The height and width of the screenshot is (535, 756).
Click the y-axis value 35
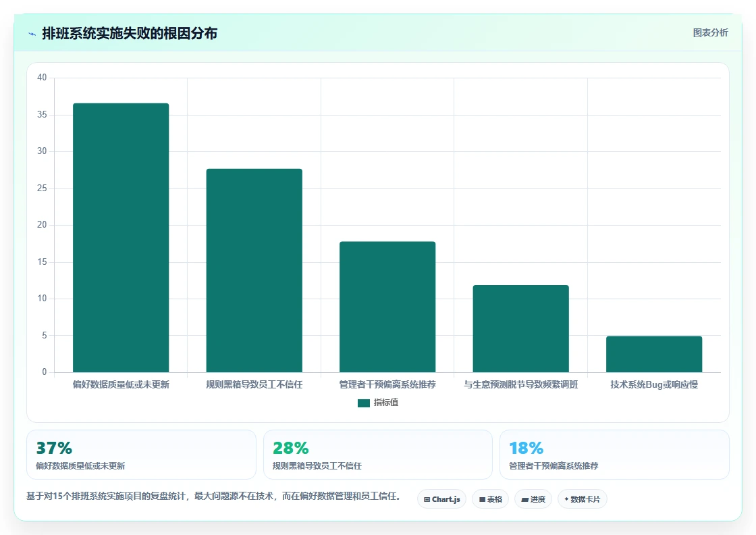(42, 115)
